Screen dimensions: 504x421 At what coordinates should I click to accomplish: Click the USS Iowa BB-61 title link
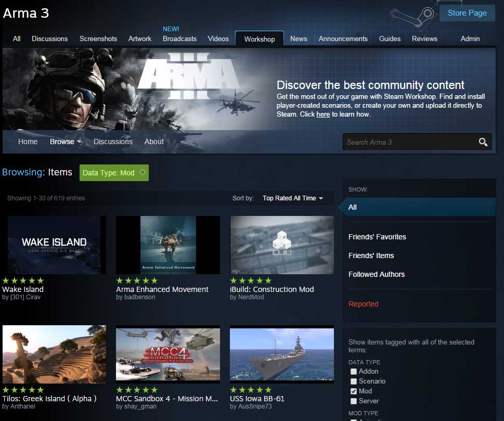point(257,399)
